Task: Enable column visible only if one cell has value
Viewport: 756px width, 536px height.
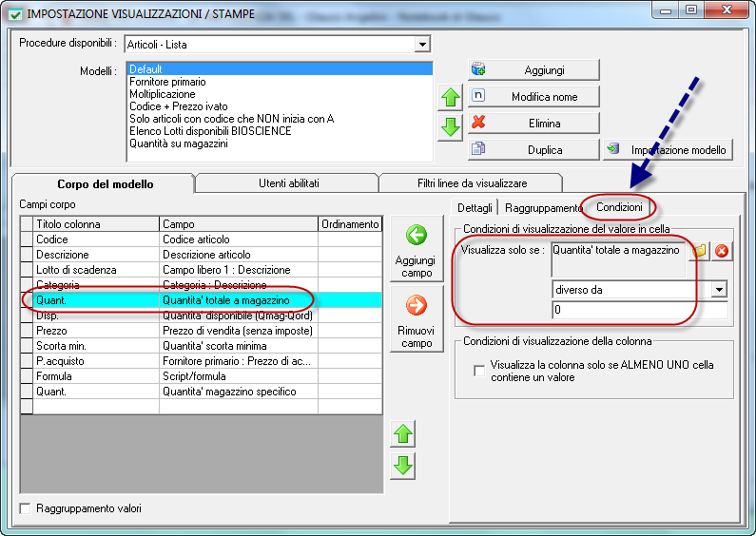Action: pyautogui.click(x=479, y=371)
